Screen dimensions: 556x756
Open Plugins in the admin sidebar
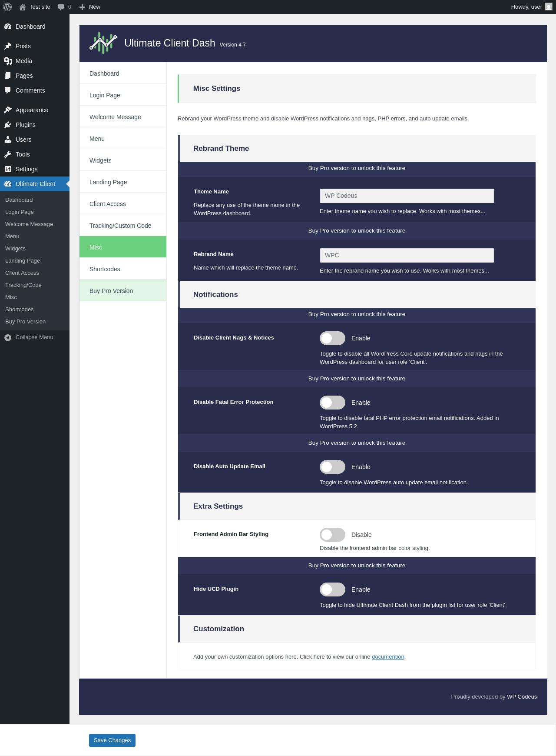pyautogui.click(x=35, y=125)
